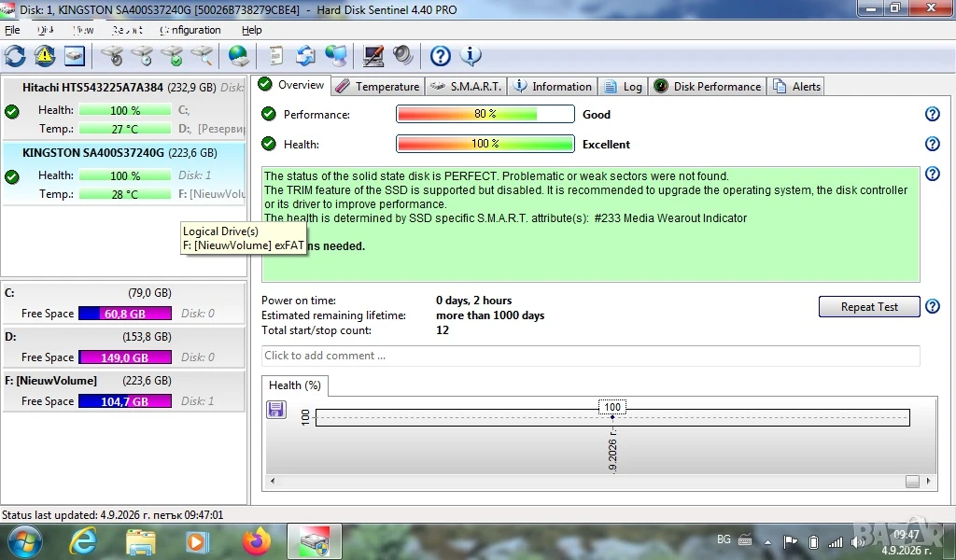Select the Hitachi HTS543225A7A384 disk entry
The height and width of the screenshot is (560, 956).
(x=124, y=108)
